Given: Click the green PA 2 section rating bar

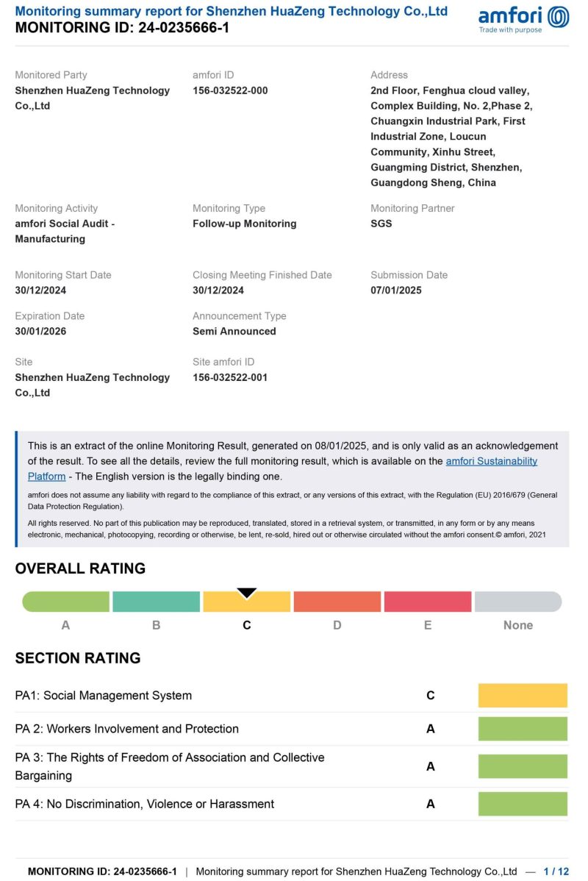Looking at the screenshot, I should point(523,729).
